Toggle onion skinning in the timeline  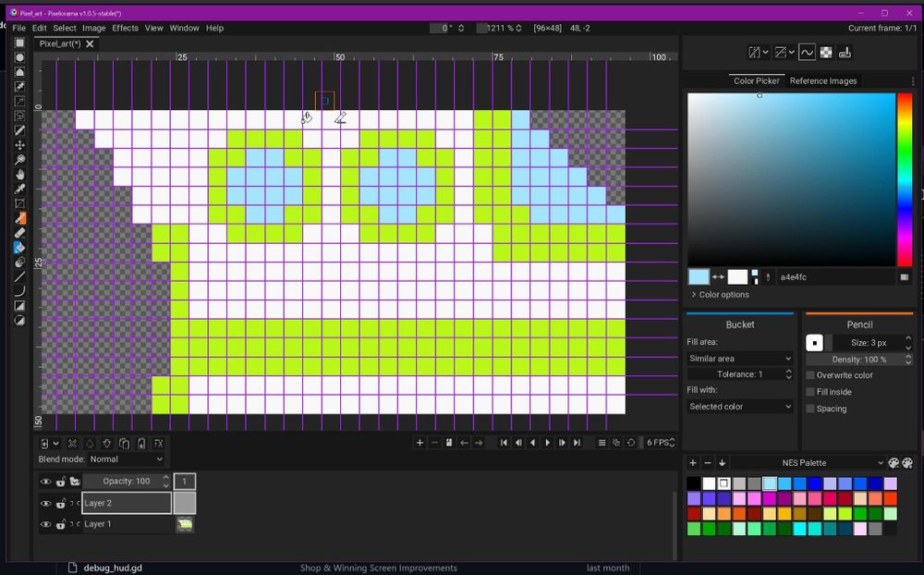[616, 442]
